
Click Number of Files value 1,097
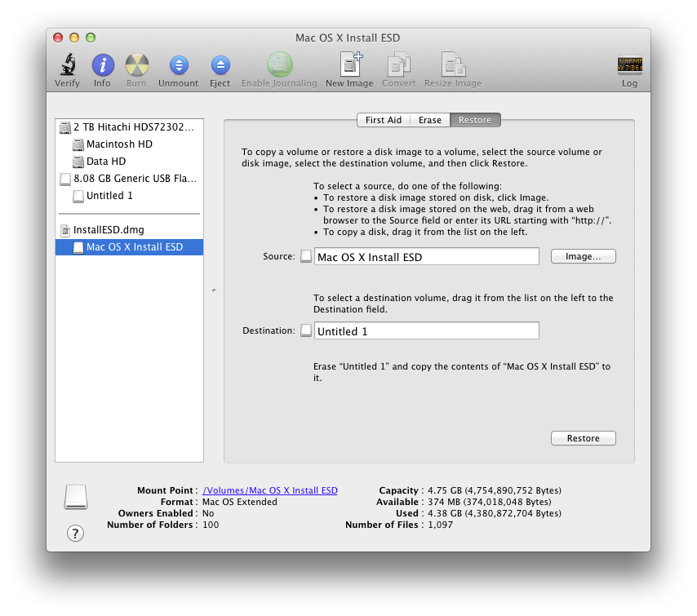[x=440, y=525]
